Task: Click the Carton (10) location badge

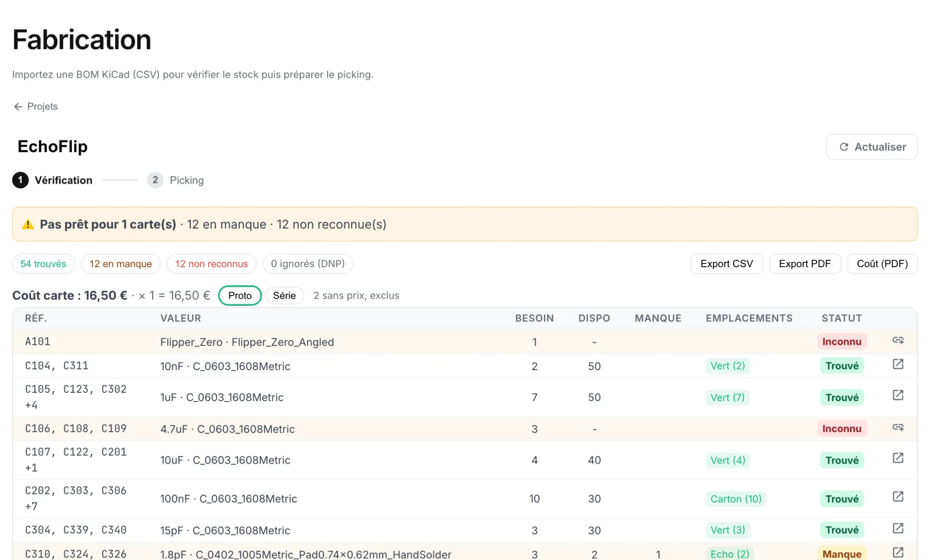Action: 736,499
